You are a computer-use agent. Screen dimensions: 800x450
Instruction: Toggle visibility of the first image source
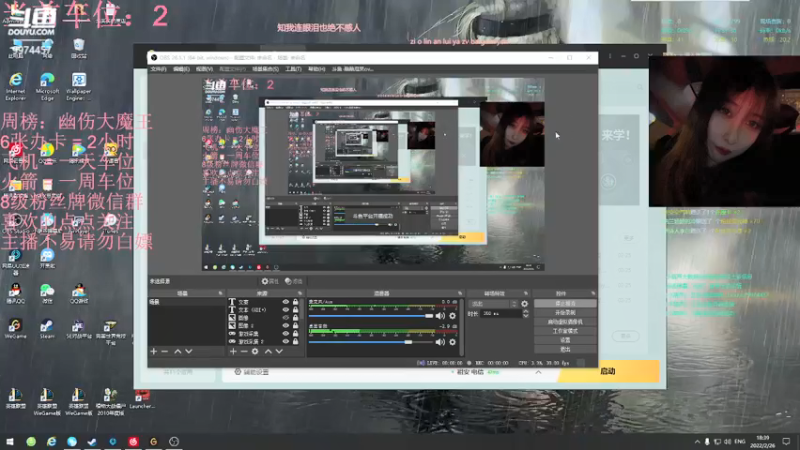click(286, 318)
